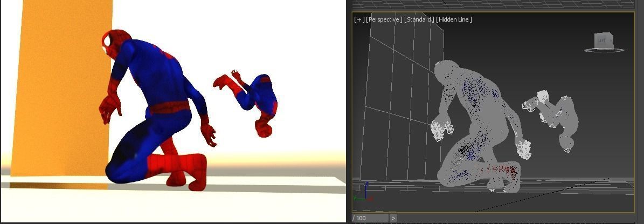
Task: Click the time slider next-frame arrow button
Action: [393, 218]
